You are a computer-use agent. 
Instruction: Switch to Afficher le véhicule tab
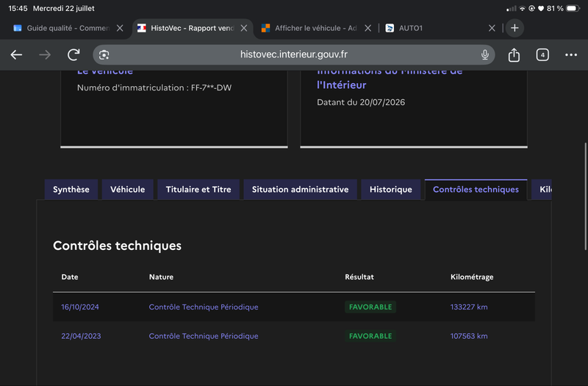[x=309, y=28]
